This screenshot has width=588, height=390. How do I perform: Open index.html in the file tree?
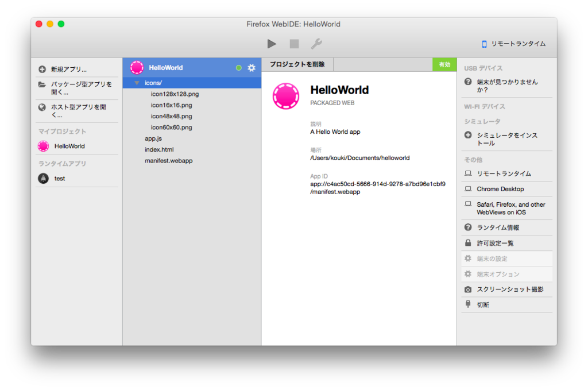(x=159, y=150)
